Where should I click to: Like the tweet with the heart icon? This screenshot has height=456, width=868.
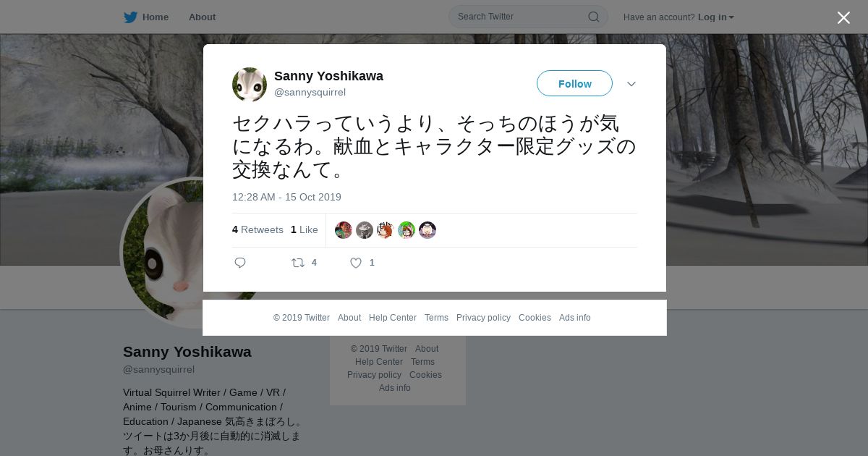click(356, 263)
